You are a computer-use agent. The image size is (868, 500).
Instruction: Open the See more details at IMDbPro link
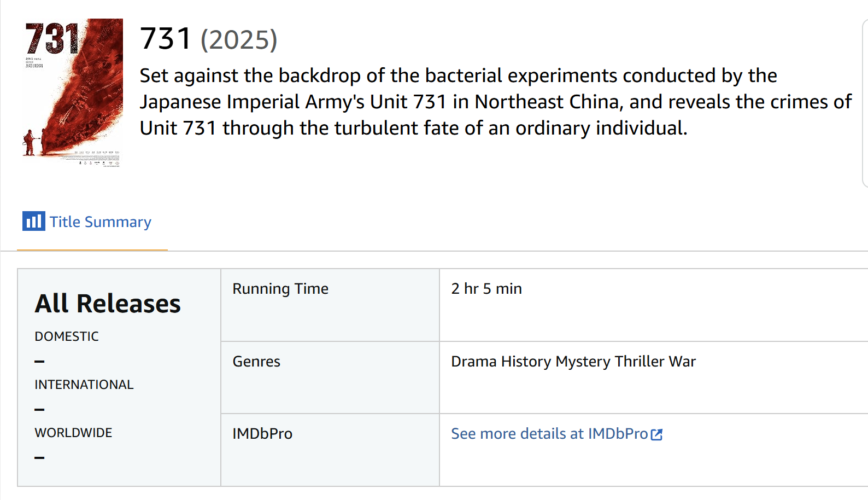[549, 434]
